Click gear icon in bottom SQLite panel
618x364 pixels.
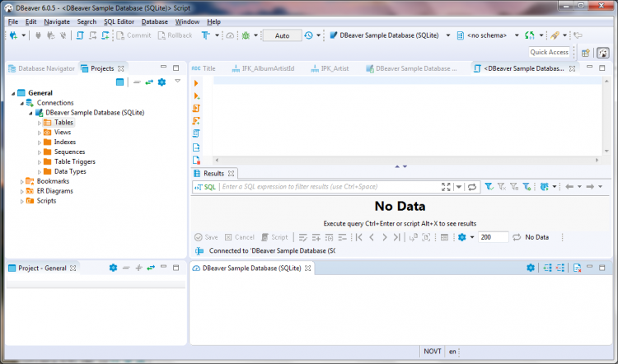[533, 268]
